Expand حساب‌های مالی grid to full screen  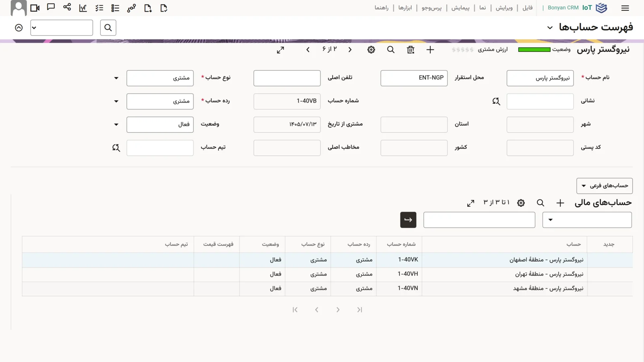471,203
